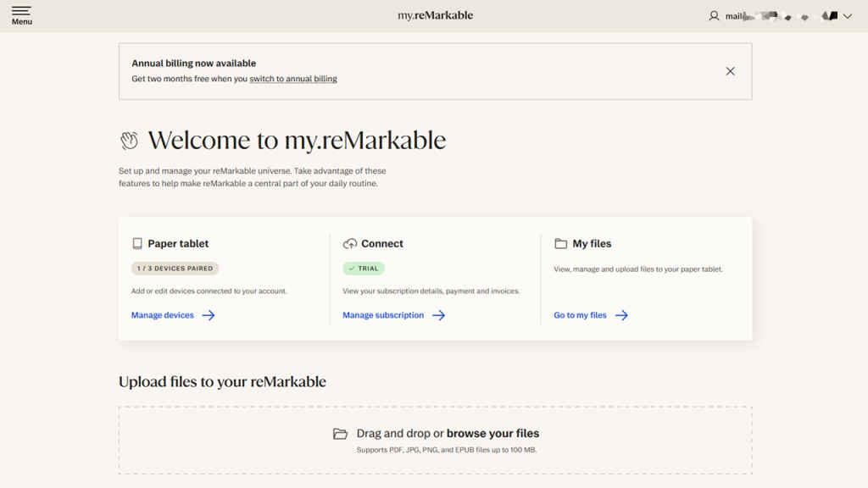Click the account person icon

click(715, 15)
